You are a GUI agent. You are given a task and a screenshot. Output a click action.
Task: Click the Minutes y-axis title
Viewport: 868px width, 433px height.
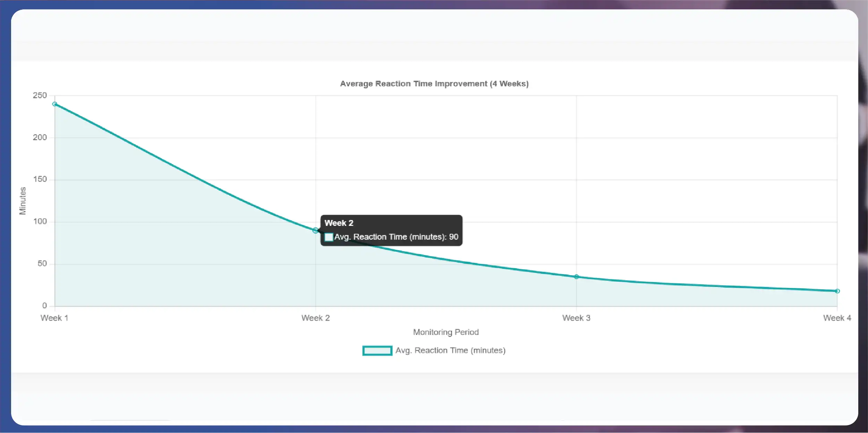pos(23,201)
